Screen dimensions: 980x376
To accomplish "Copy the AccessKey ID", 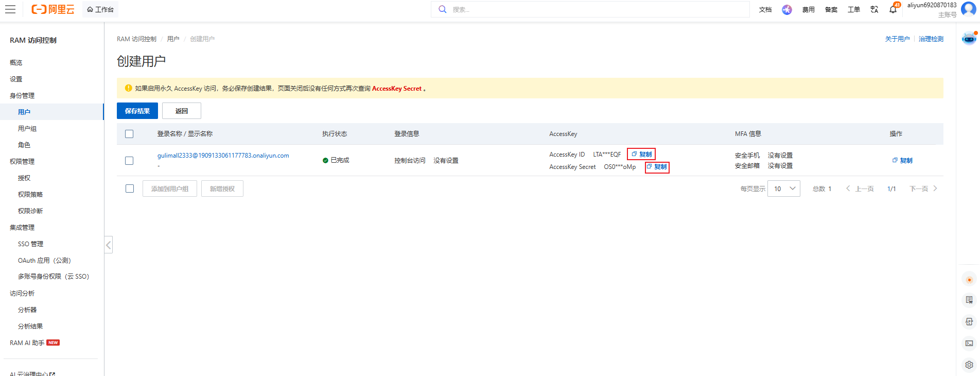I will pyautogui.click(x=641, y=154).
